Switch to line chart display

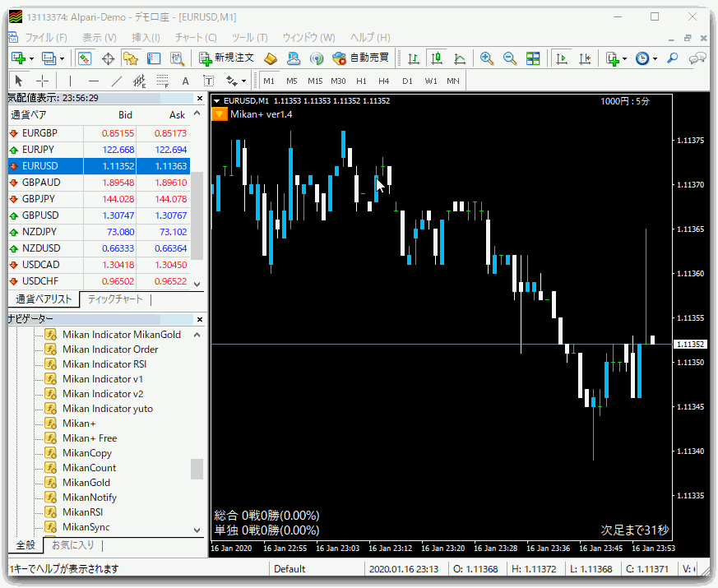pos(460,58)
